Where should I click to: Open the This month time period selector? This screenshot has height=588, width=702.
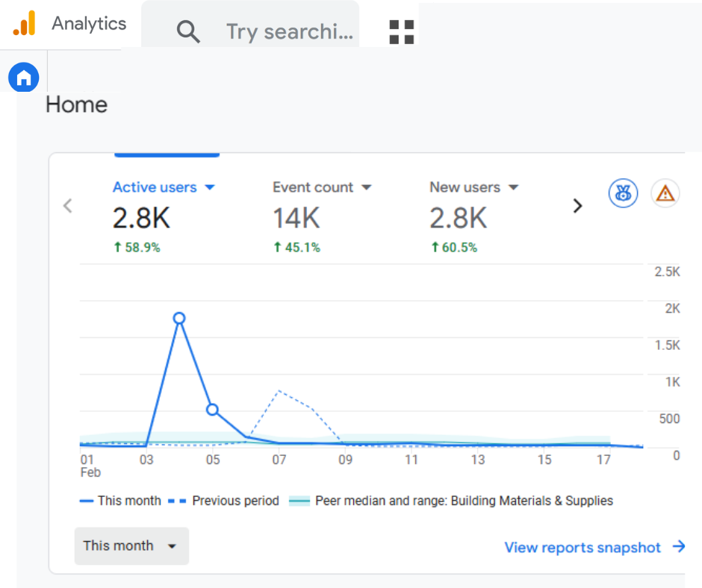[x=131, y=545]
